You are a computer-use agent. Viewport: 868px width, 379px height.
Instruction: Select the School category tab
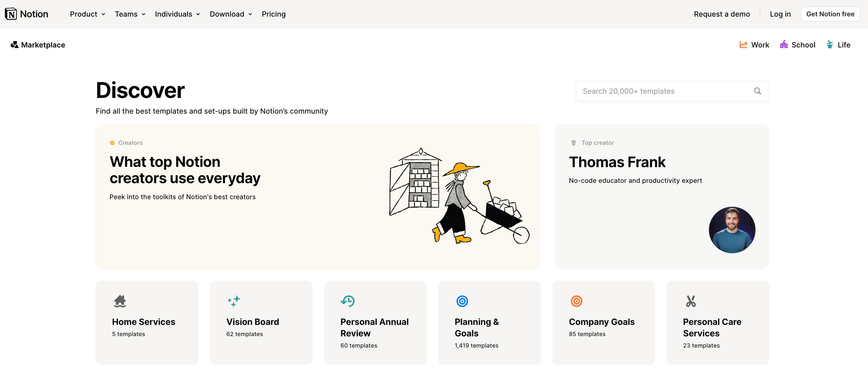click(x=798, y=45)
